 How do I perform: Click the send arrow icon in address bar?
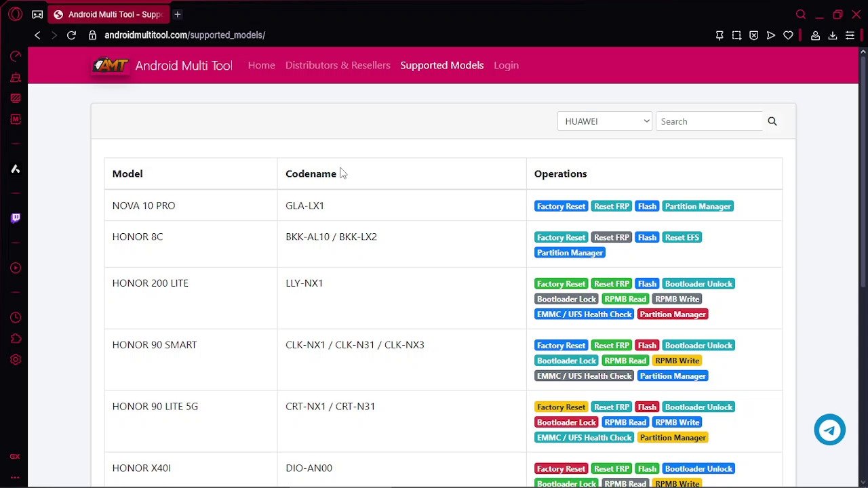pos(771,35)
